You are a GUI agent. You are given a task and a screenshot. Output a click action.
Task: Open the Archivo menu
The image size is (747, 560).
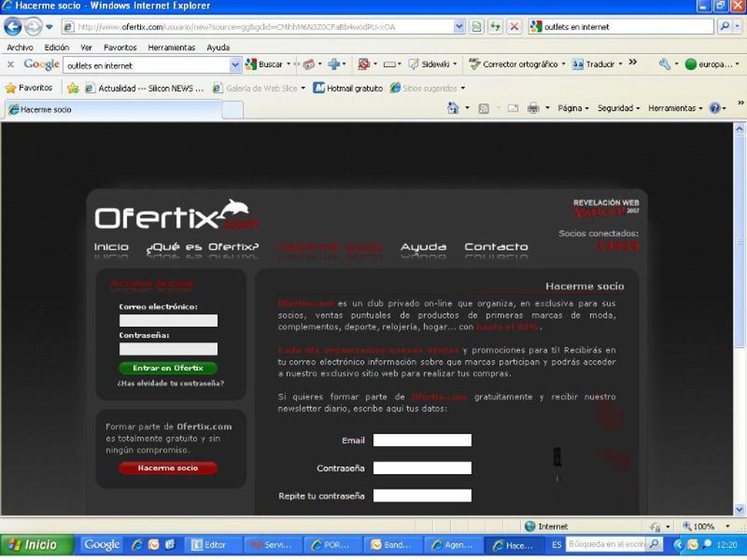20,47
